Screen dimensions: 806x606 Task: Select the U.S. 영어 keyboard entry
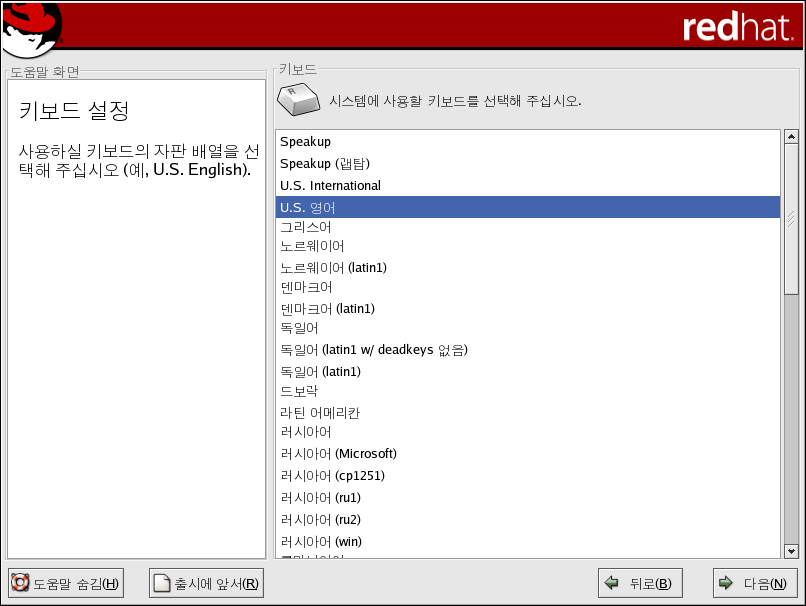pos(308,208)
